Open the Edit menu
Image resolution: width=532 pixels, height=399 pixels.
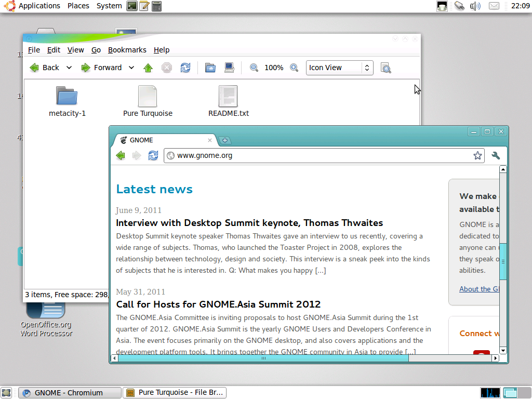pyautogui.click(x=54, y=50)
